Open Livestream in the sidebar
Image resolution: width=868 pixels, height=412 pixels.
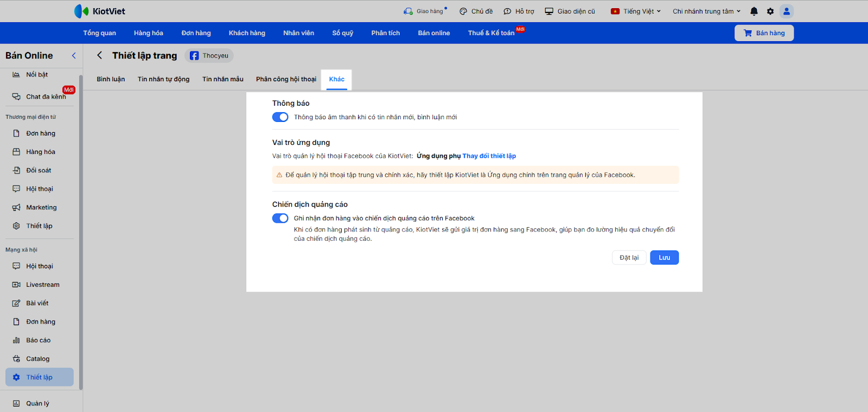42,285
